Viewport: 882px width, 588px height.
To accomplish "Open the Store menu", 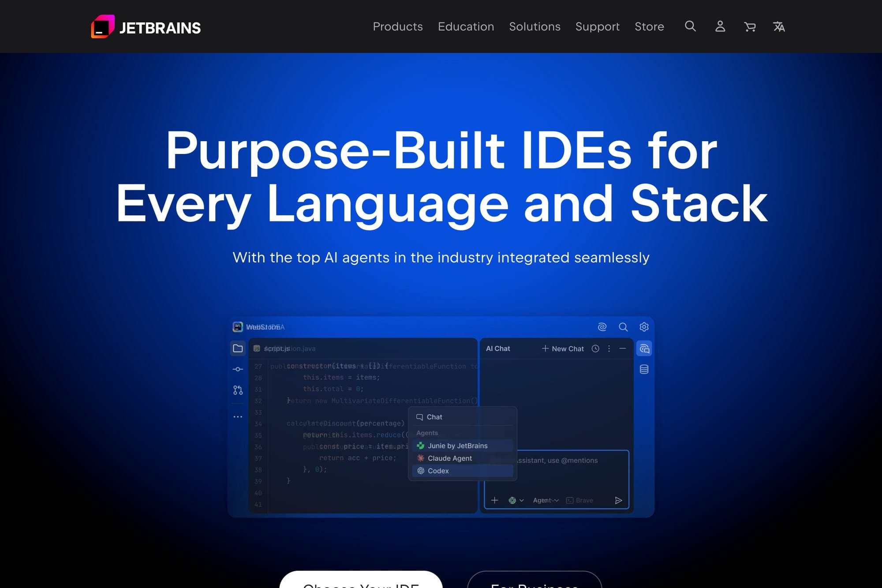I will click(649, 26).
